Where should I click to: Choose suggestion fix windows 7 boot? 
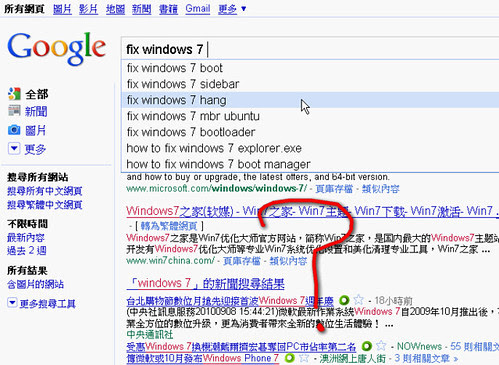coord(310,68)
